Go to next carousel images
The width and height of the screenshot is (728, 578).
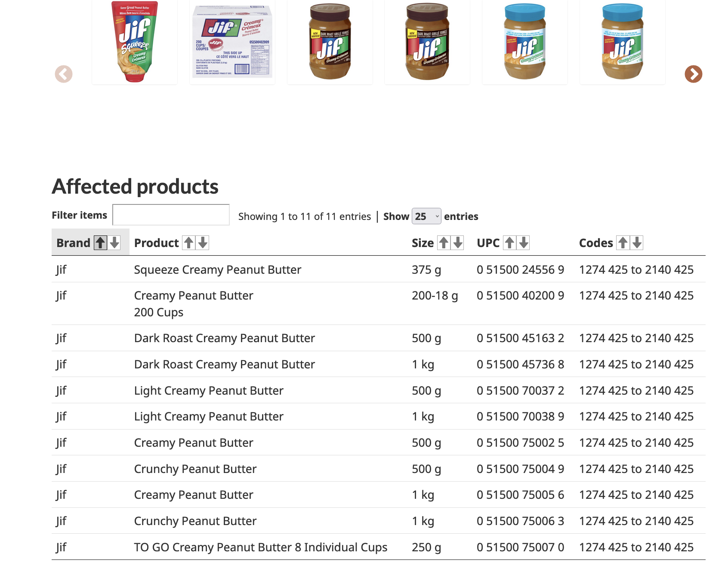[693, 74]
